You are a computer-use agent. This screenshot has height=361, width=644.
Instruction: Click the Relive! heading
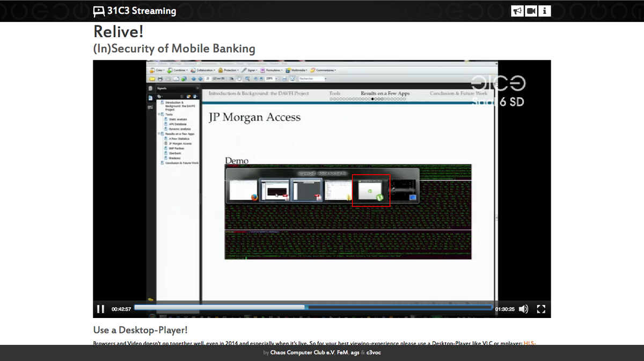coord(118,32)
